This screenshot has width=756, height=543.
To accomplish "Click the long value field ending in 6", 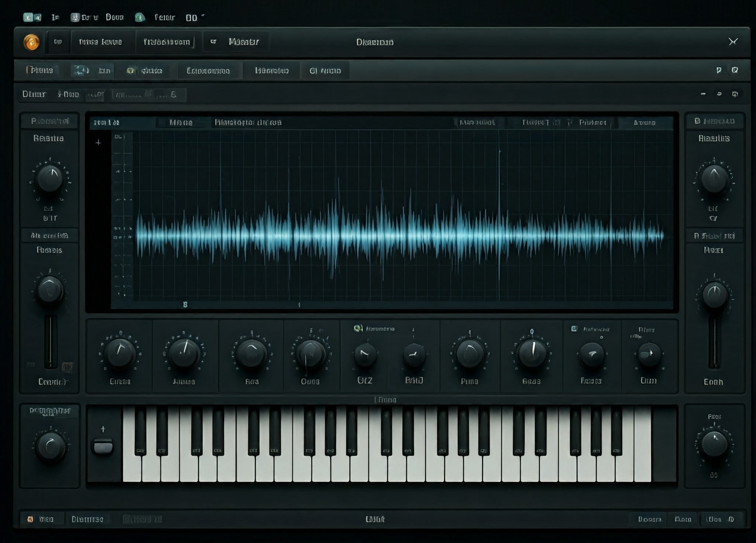I will (x=148, y=95).
